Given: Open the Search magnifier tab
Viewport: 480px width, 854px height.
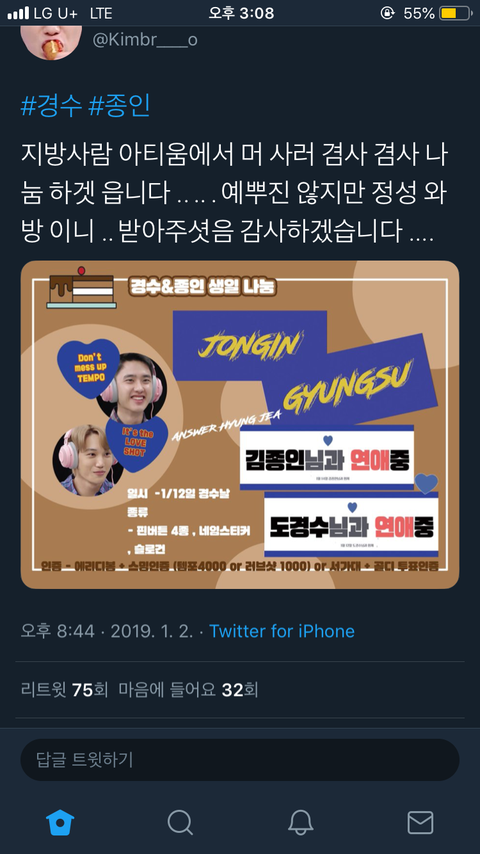Looking at the screenshot, I should click(180, 822).
